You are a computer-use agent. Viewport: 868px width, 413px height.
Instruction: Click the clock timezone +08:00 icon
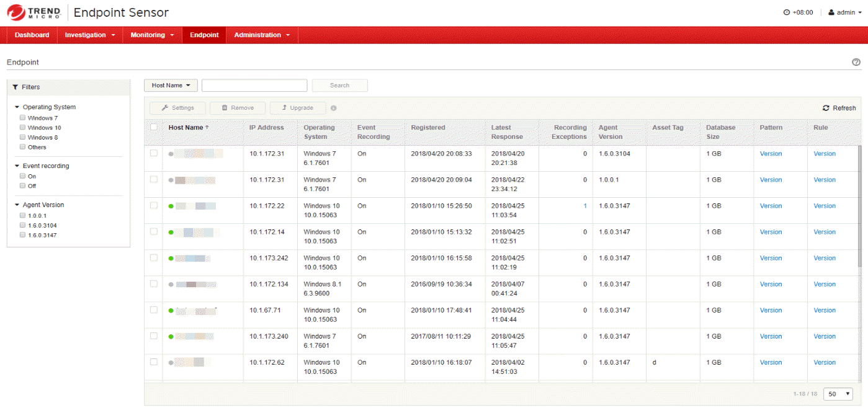click(x=787, y=12)
